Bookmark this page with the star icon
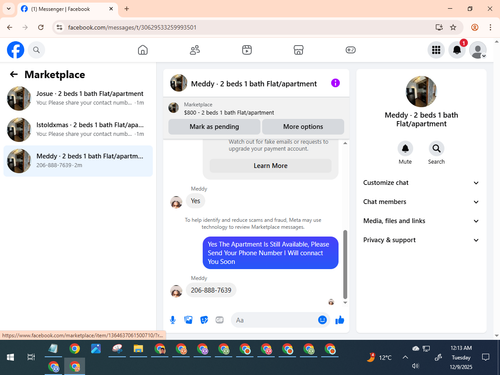 coord(453,27)
